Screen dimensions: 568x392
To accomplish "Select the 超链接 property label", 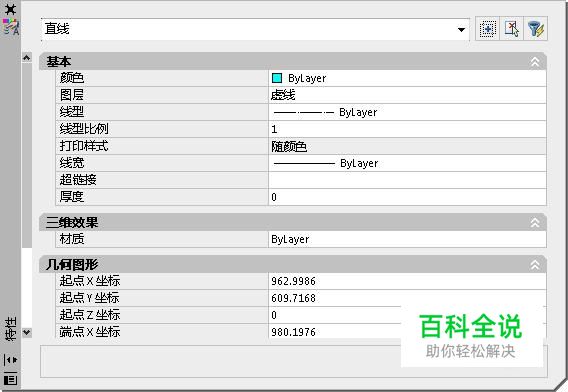I will click(78, 180).
